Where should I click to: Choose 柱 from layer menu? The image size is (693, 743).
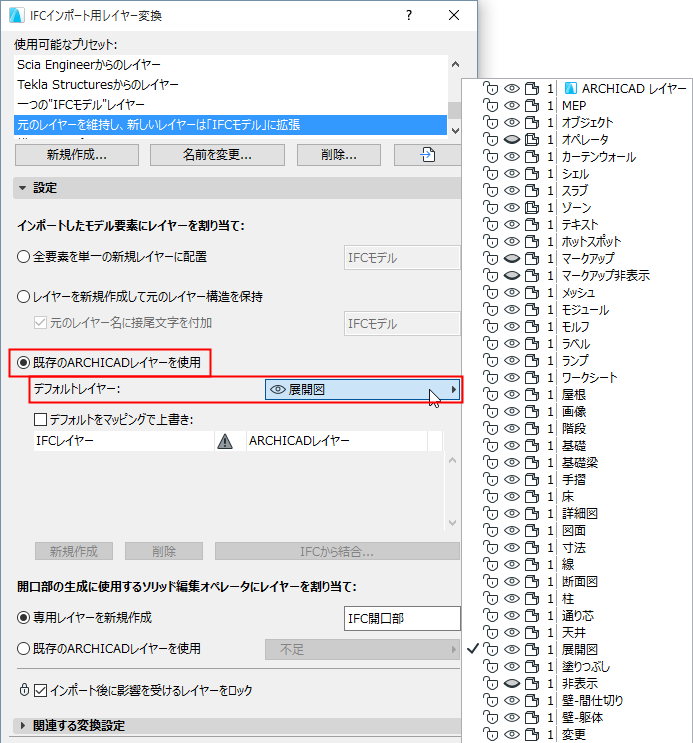(x=568, y=599)
